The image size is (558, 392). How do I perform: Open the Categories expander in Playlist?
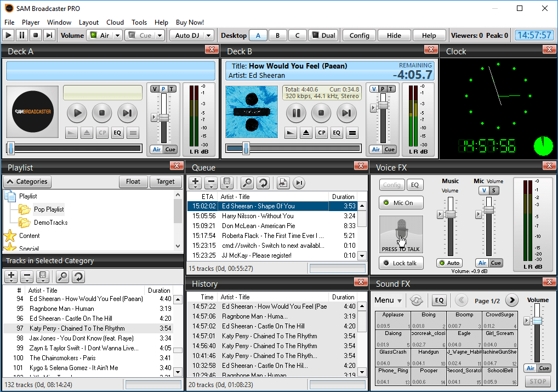pos(27,181)
